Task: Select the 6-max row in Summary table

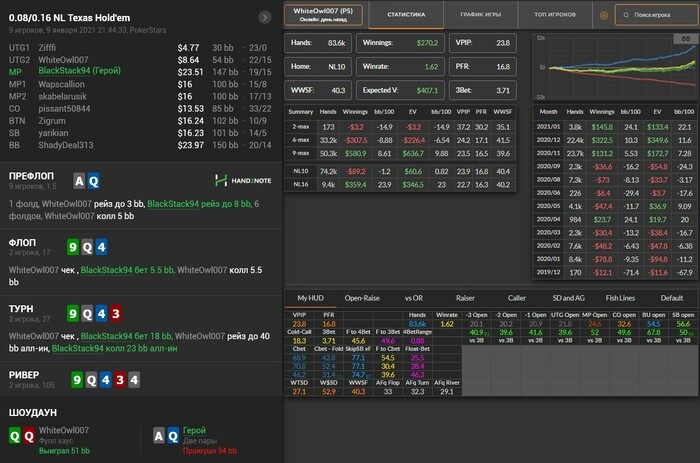Action: 400,140
